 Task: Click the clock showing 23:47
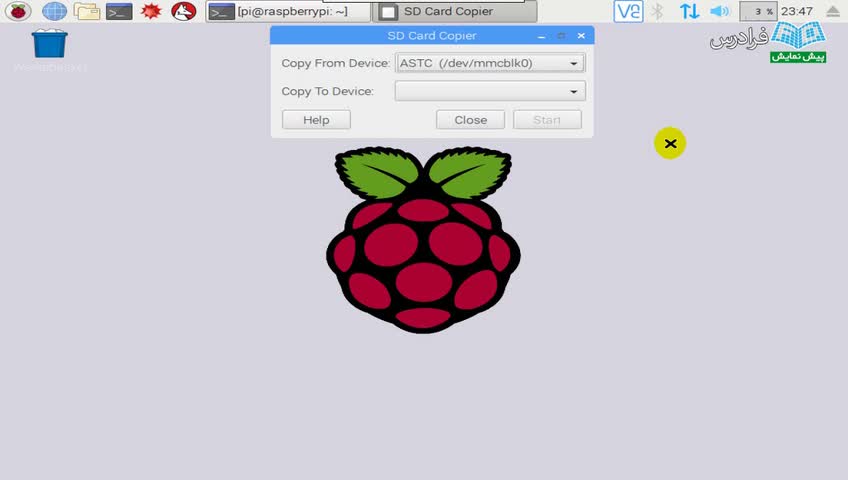(797, 11)
